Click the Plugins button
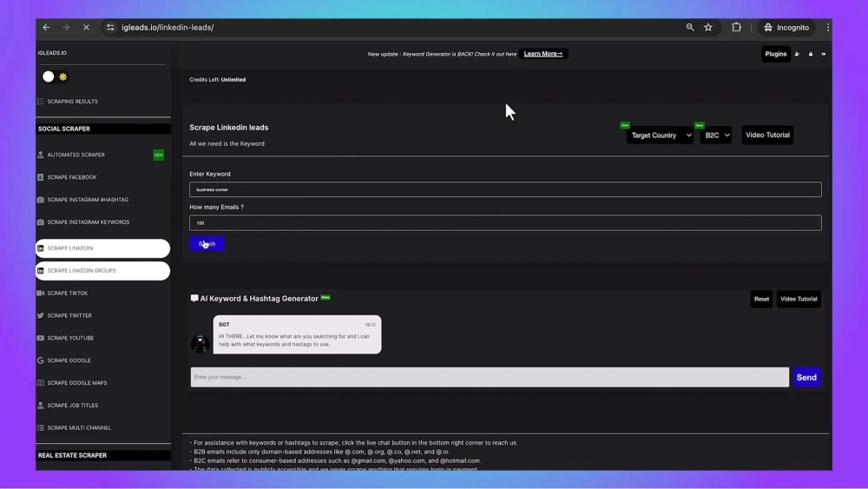Image resolution: width=868 pixels, height=489 pixels. (775, 54)
